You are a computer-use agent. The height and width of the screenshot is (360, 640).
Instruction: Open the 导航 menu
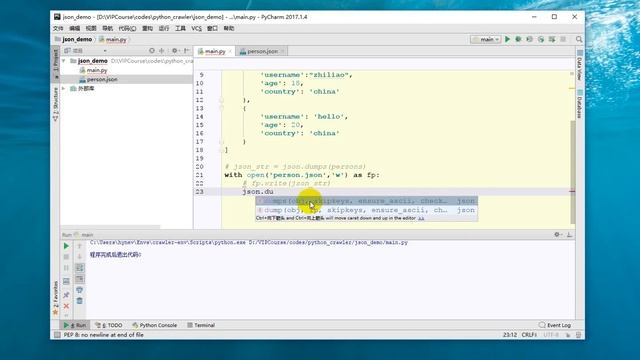point(107,28)
